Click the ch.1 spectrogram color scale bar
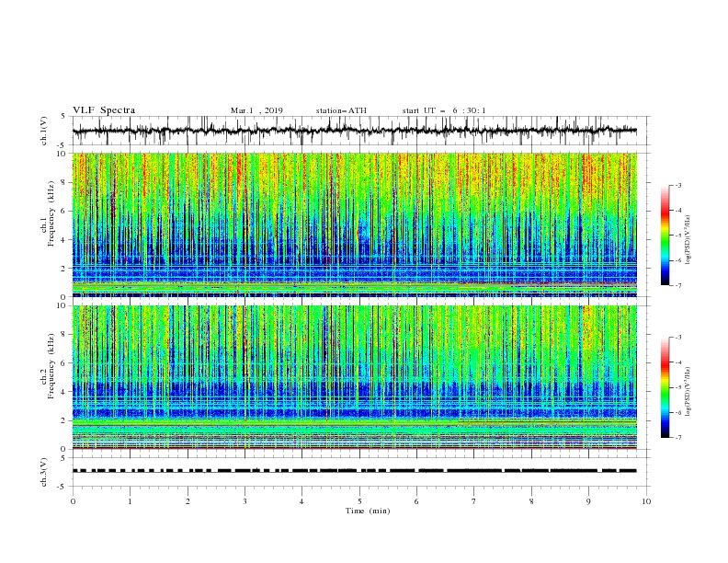Viewport: 728px width, 563px height. pyautogui.click(x=665, y=236)
